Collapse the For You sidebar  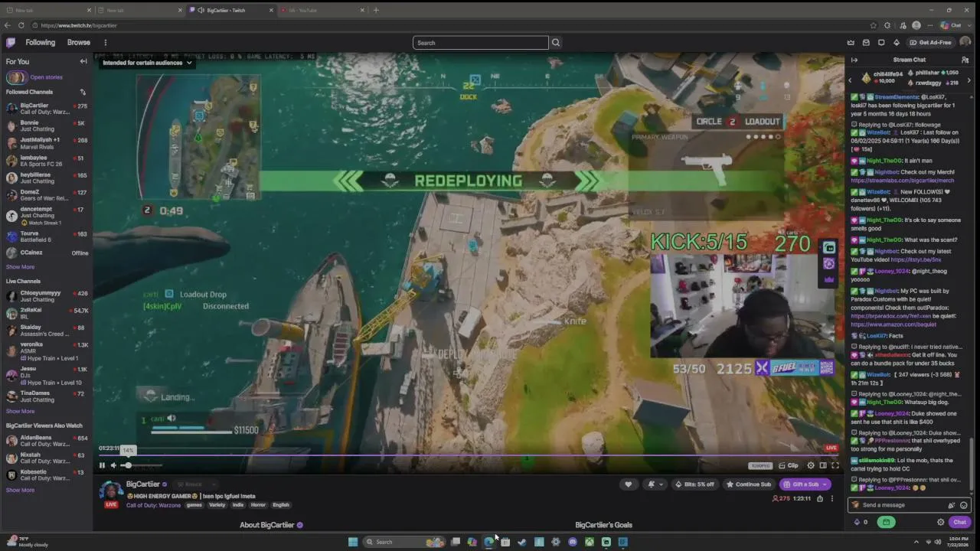(83, 61)
